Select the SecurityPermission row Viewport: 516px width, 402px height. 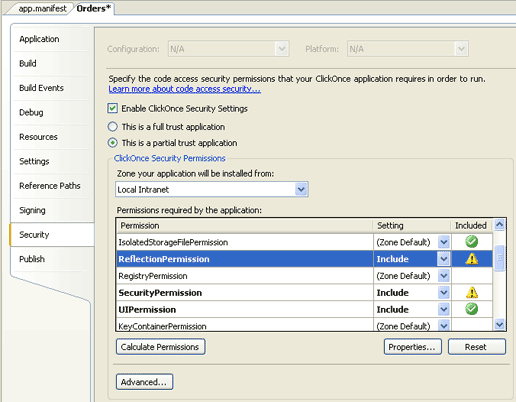(x=304, y=292)
